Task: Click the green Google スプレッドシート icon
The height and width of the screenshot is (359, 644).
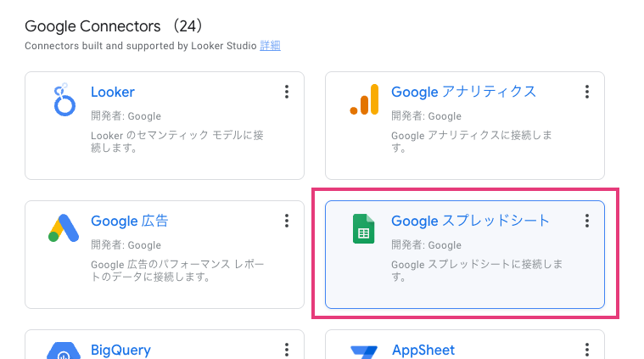Action: pyautogui.click(x=364, y=229)
